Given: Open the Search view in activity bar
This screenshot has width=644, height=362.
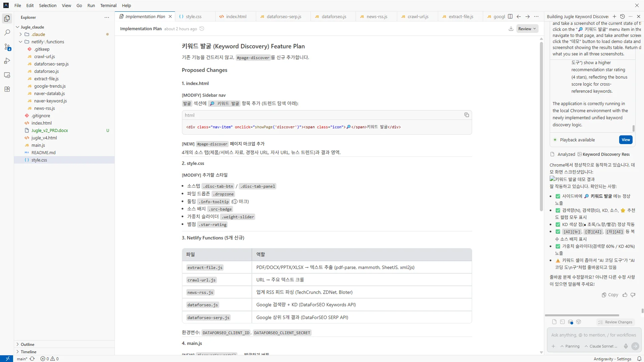Looking at the screenshot, I should 7,33.
